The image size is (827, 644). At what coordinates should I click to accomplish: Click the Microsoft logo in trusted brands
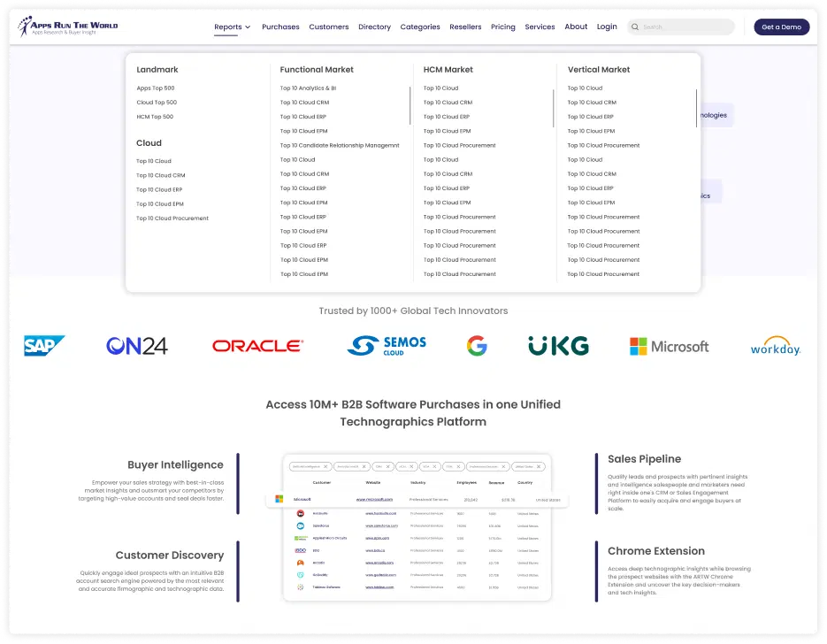669,347
